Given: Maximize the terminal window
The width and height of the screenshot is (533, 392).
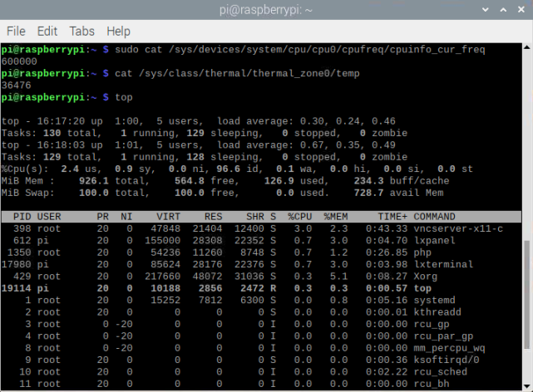Looking at the screenshot, I should point(503,9).
